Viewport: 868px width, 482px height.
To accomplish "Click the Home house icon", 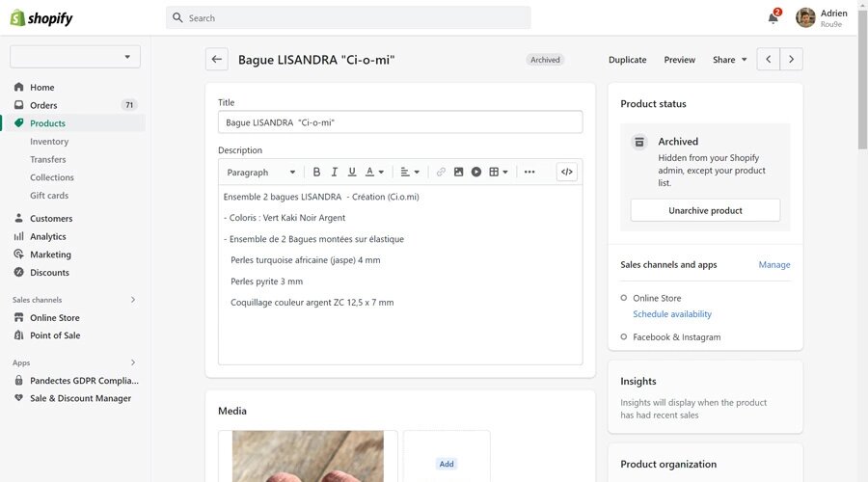I will 19,87.
